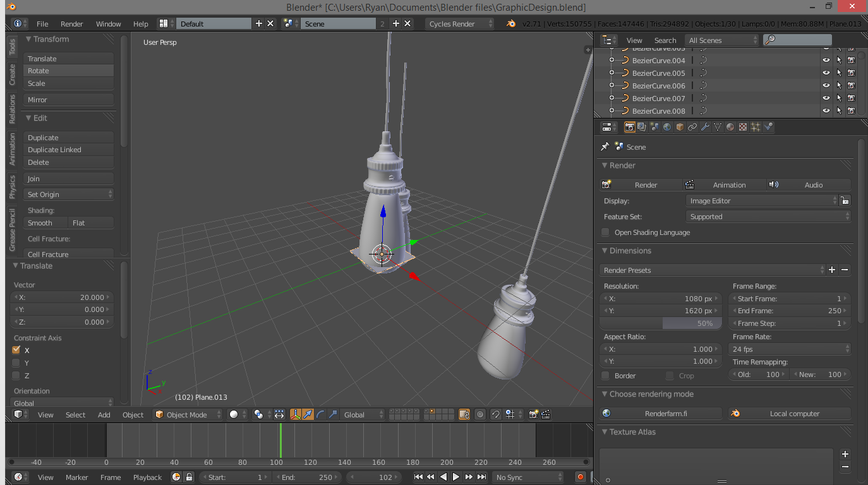Click the pin icon next to Scene
Screen dimensions: 868x485
pos(605,147)
